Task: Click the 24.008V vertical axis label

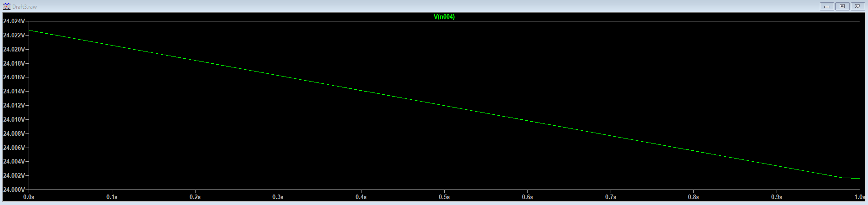Action: [13, 133]
